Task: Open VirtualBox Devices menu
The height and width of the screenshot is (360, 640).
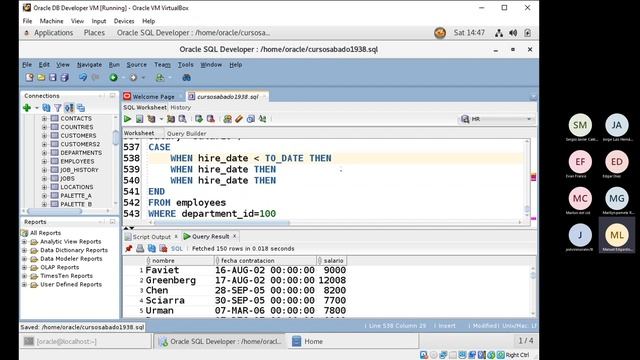Action: tap(124, 21)
